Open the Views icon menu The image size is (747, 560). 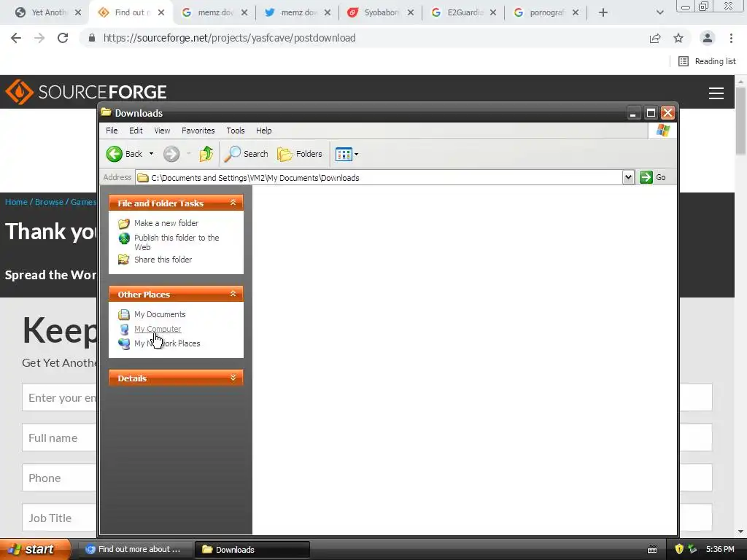click(x=344, y=154)
